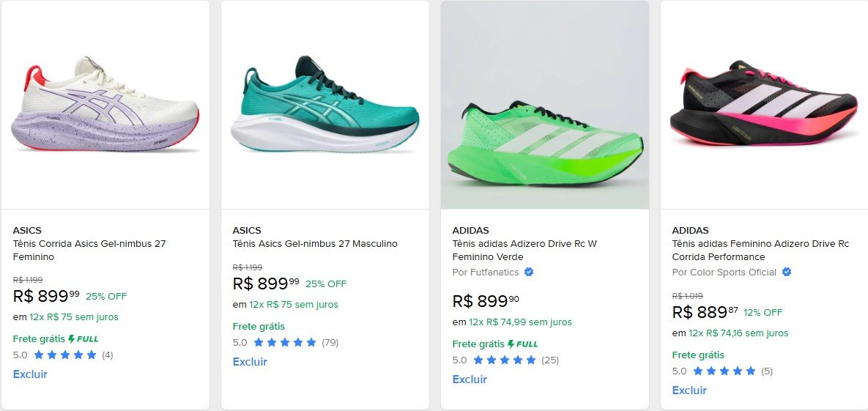
Task: Open white and purple Asics shoe image
Action: click(105, 105)
